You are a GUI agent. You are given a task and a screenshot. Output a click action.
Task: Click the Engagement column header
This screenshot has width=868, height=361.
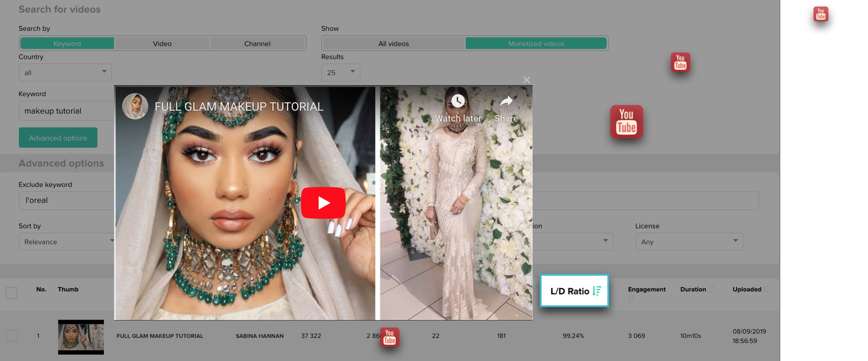647,289
